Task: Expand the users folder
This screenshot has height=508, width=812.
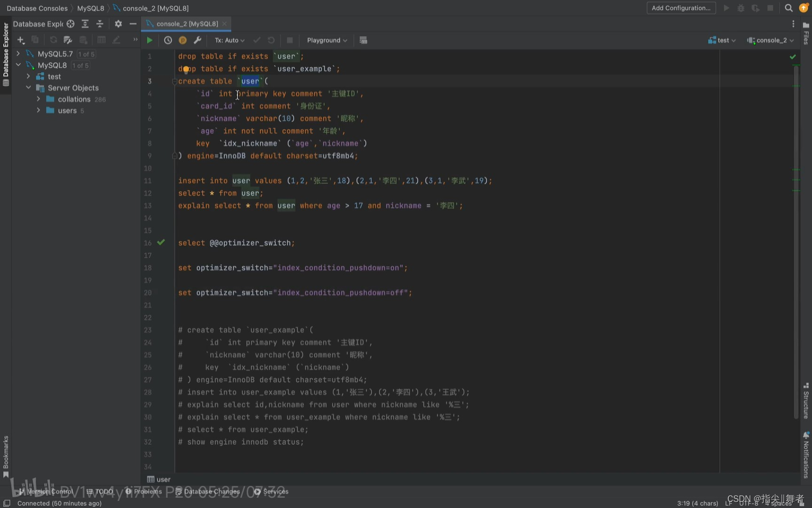Action: pyautogui.click(x=39, y=110)
